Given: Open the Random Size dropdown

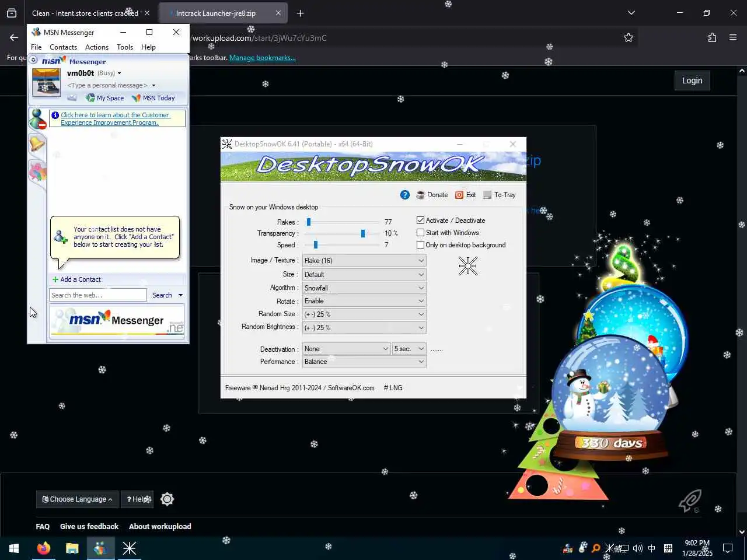Looking at the screenshot, I should coord(364,314).
